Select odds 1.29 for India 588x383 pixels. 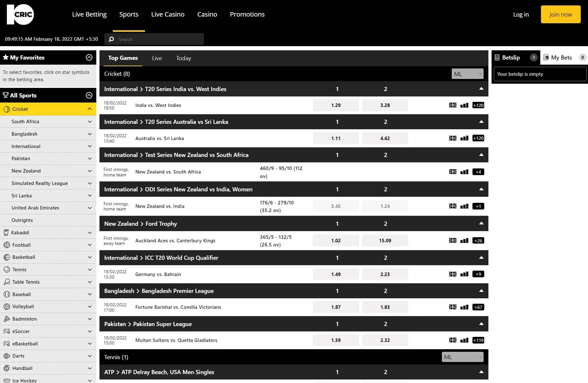click(335, 105)
